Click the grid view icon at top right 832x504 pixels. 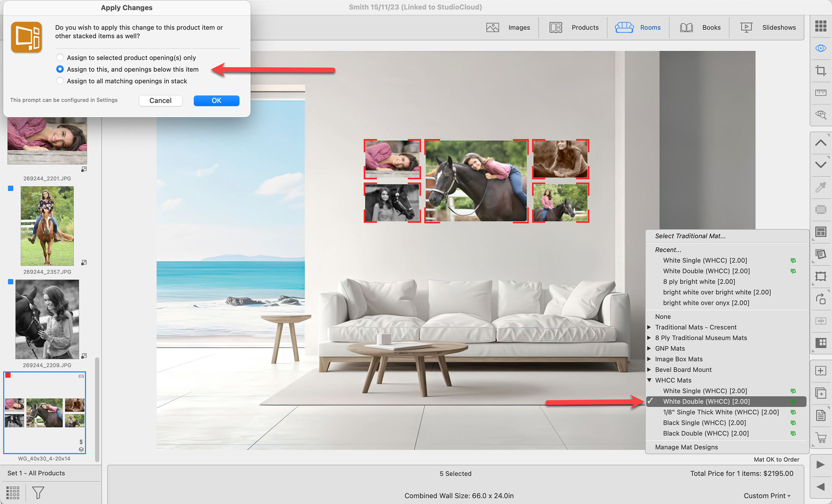[820, 26]
